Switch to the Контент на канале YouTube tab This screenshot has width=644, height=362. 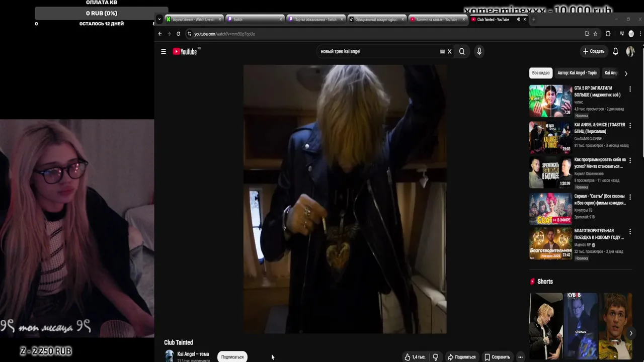coord(437,20)
